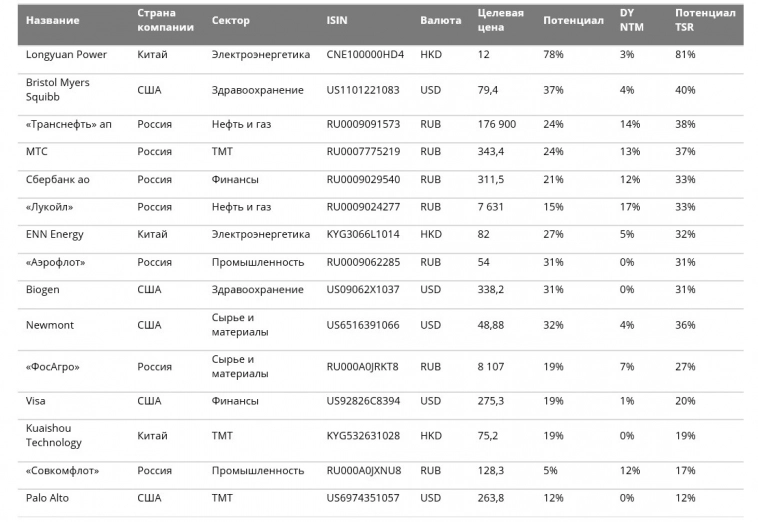Viewport: 758px width, 522px height.
Task: Click the "Целевая цена" column header
Action: (x=501, y=20)
